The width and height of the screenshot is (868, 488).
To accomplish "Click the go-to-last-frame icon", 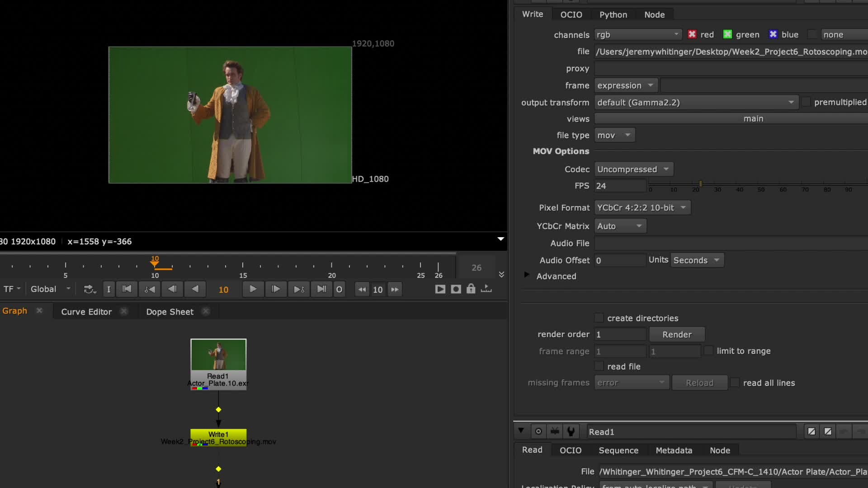I will tap(321, 289).
